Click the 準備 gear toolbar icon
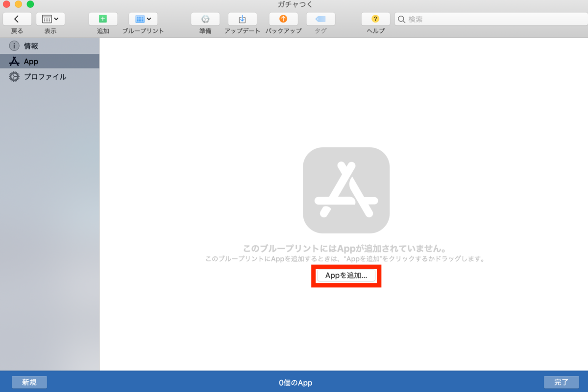Screen dimensions: 588x392 click(x=205, y=19)
